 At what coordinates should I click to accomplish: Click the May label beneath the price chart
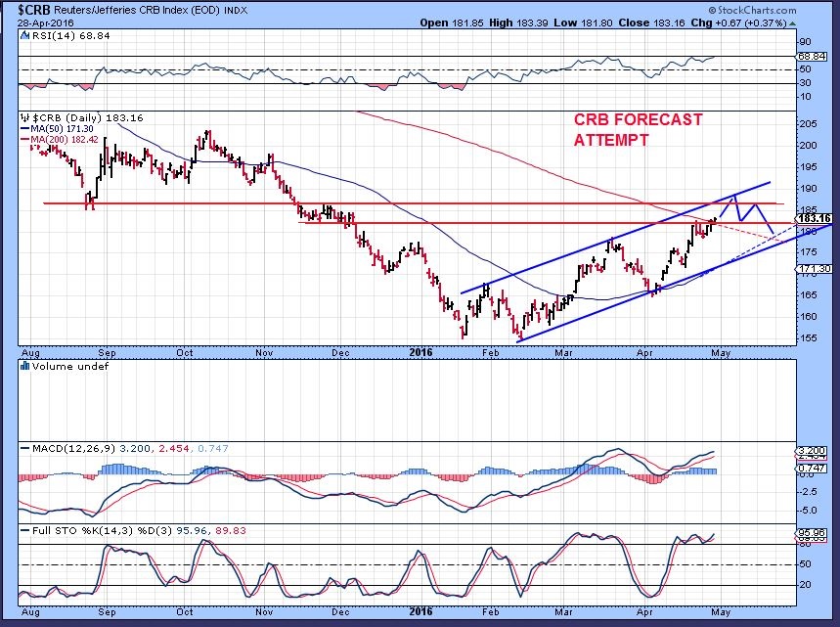721,352
